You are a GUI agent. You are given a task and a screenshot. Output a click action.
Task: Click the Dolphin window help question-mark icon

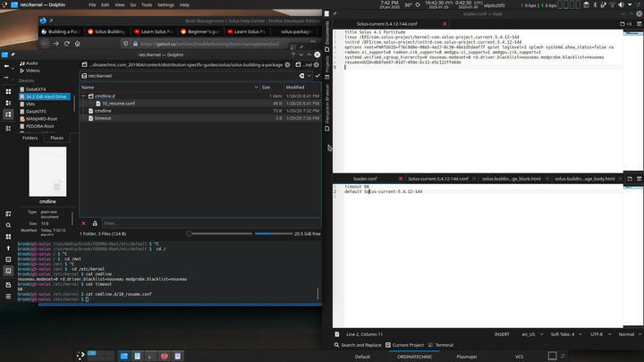click(292, 55)
